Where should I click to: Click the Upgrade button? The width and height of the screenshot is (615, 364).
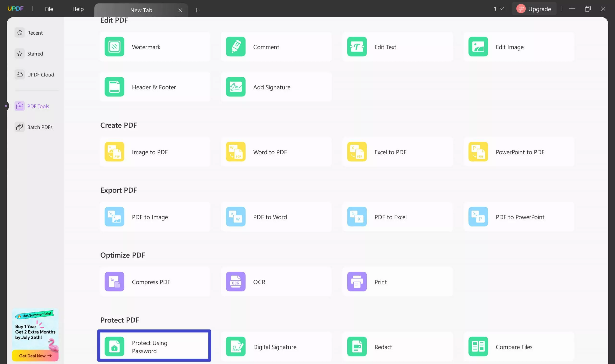(x=534, y=9)
